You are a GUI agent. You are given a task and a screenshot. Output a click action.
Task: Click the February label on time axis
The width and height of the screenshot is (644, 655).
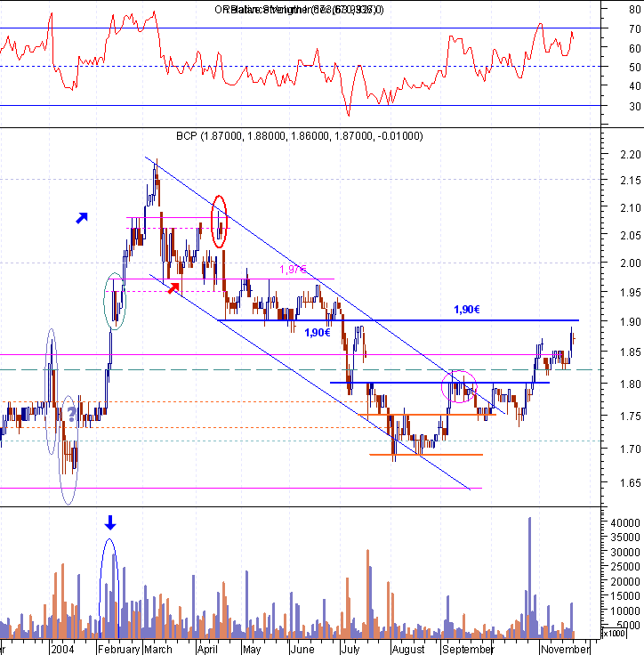119,649
